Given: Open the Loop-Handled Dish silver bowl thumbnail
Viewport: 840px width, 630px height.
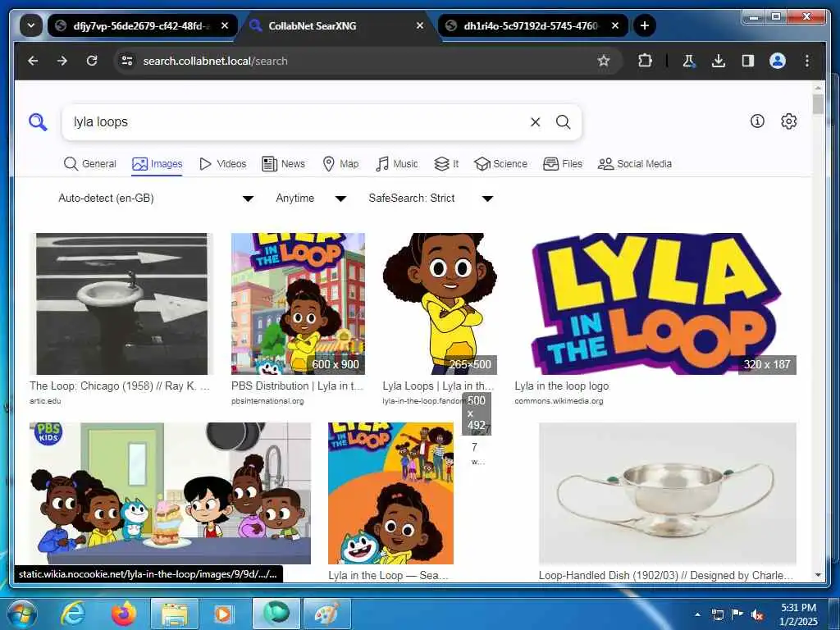Looking at the screenshot, I should [x=668, y=493].
